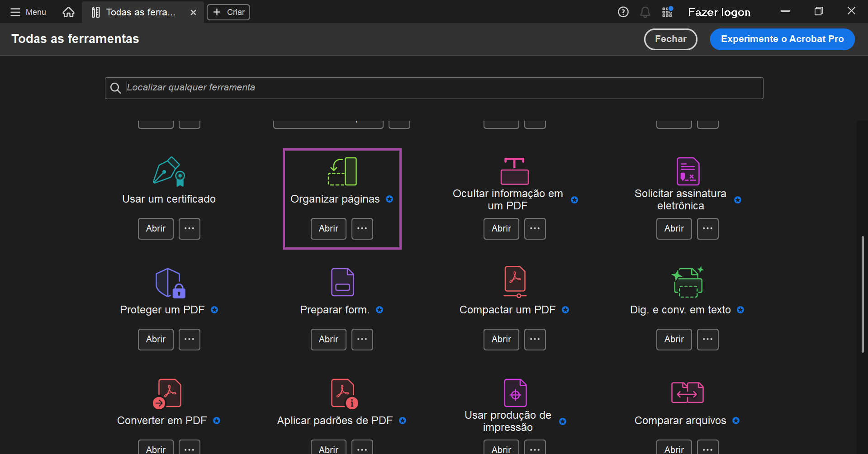Click the Home icon
Viewport: 868px width, 454px height.
68,12
